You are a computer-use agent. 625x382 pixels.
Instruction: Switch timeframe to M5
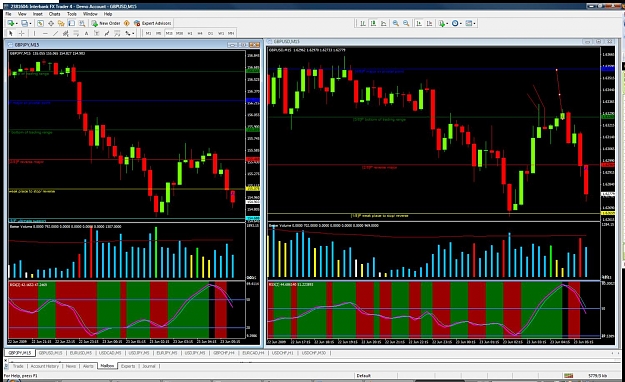click(x=159, y=33)
